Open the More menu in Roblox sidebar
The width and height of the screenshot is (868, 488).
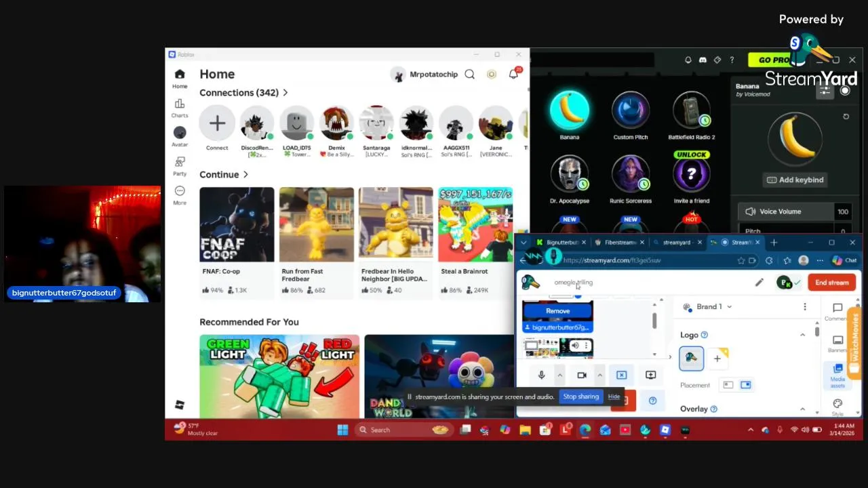coord(180,195)
